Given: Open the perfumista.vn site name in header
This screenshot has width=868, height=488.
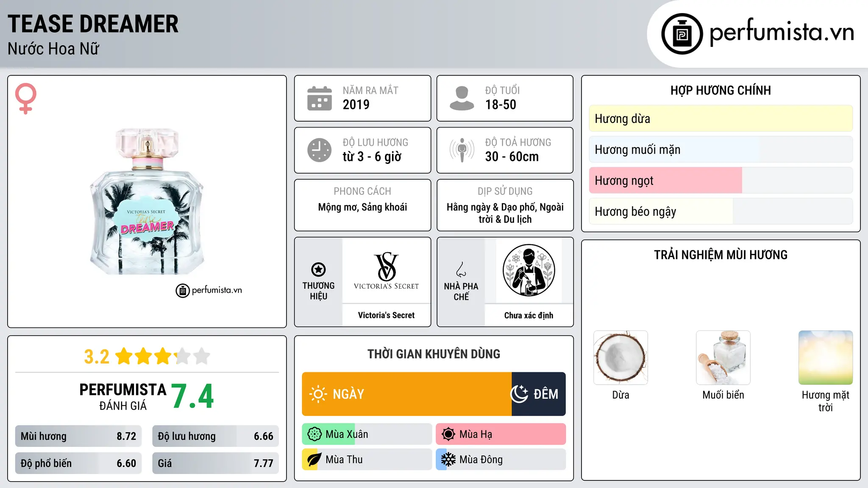Looking at the screenshot, I should coord(782,32).
